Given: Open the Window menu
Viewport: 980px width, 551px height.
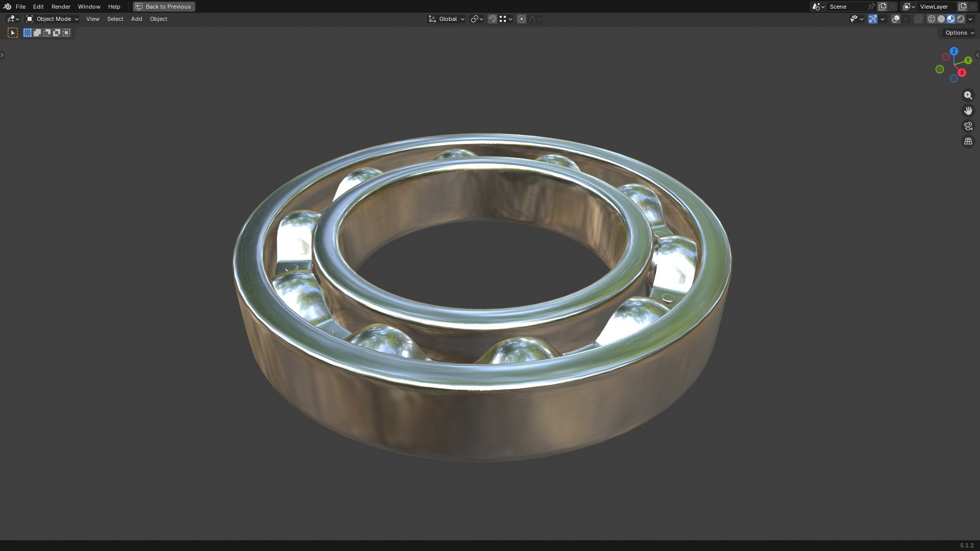Looking at the screenshot, I should 89,7.
